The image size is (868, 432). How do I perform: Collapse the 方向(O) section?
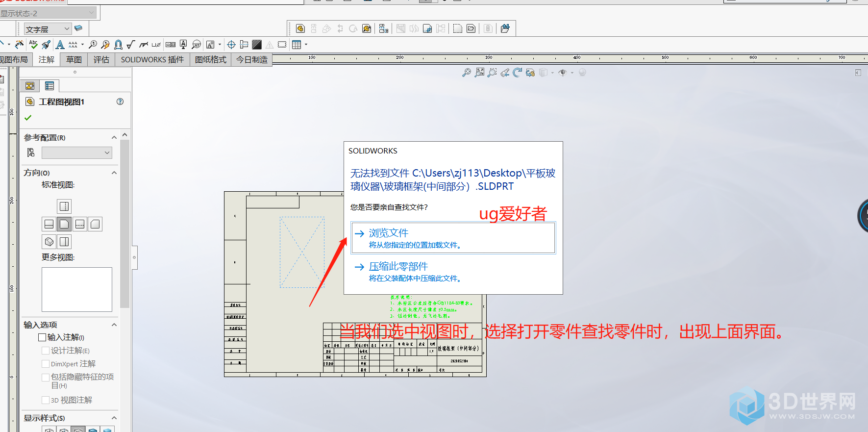(x=114, y=173)
